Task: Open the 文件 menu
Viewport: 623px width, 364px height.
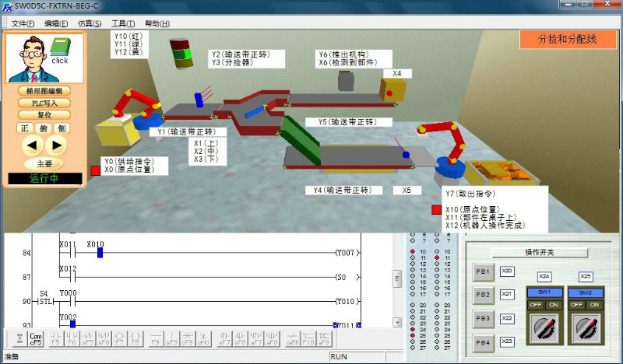Action: (x=23, y=23)
